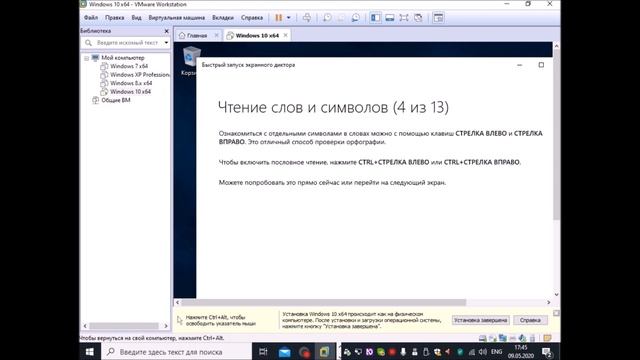
Task: Collapse the Мой компьютер tree node
Action: point(87,58)
